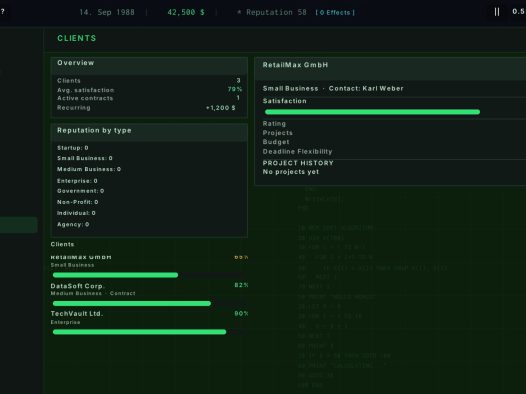Select TechVault Ltd. client entry
This screenshot has height=394, width=526.
(x=149, y=323)
